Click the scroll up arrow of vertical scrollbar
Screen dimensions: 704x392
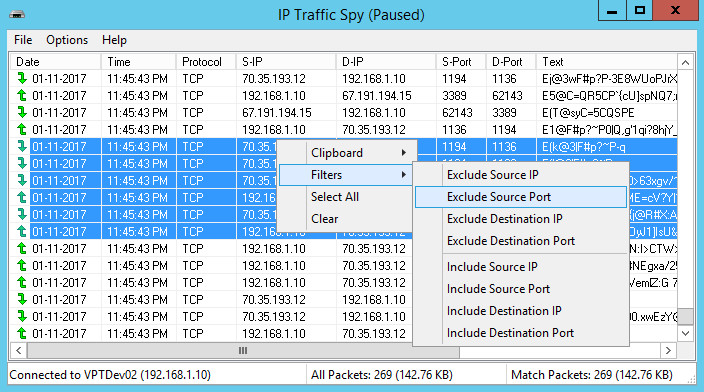(685, 62)
